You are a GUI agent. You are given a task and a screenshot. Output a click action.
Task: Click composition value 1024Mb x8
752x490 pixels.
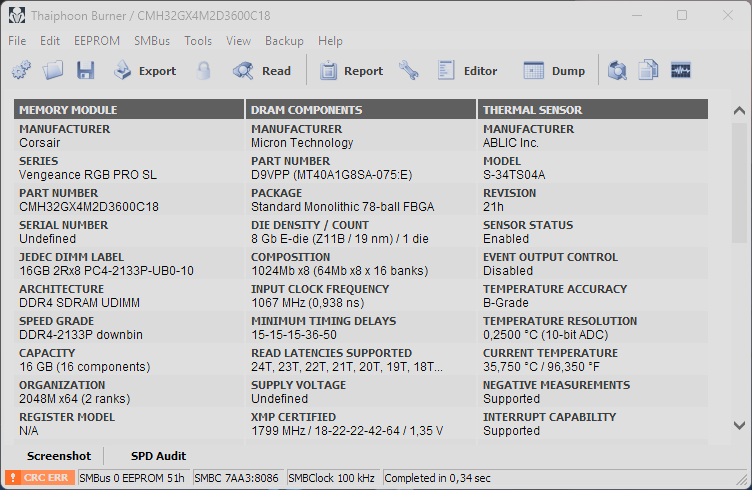click(x=340, y=271)
